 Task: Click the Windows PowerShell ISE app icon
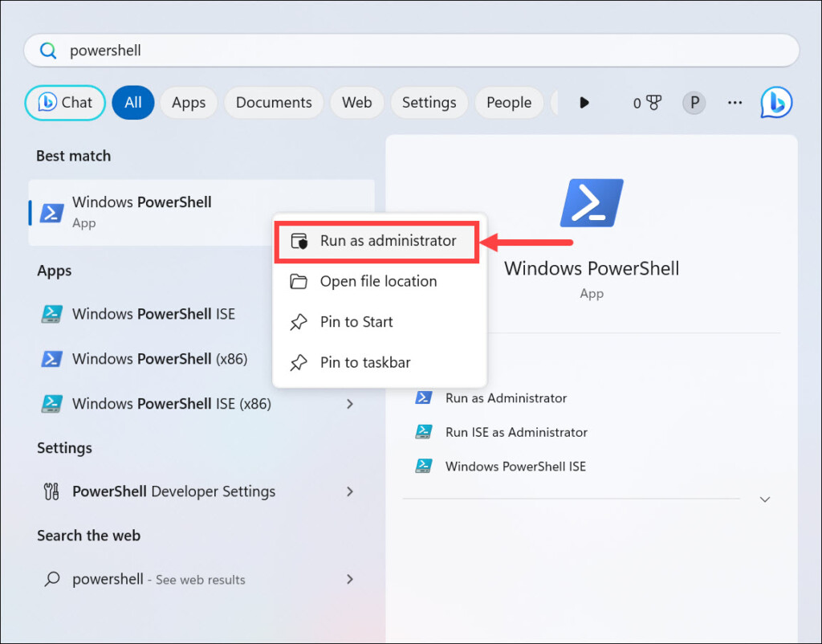click(52, 314)
